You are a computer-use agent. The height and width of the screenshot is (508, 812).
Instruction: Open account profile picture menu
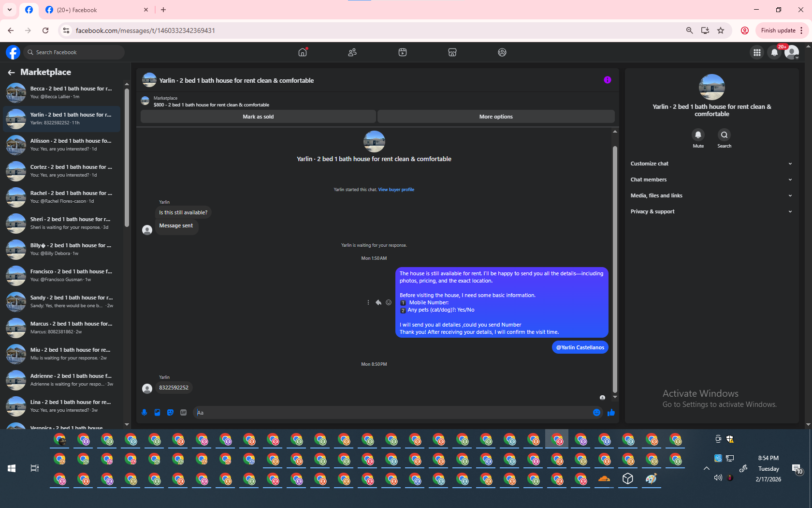792,52
